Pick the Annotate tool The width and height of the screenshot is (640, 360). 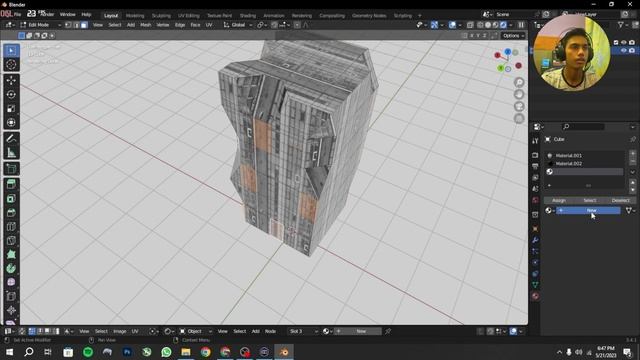click(11, 139)
